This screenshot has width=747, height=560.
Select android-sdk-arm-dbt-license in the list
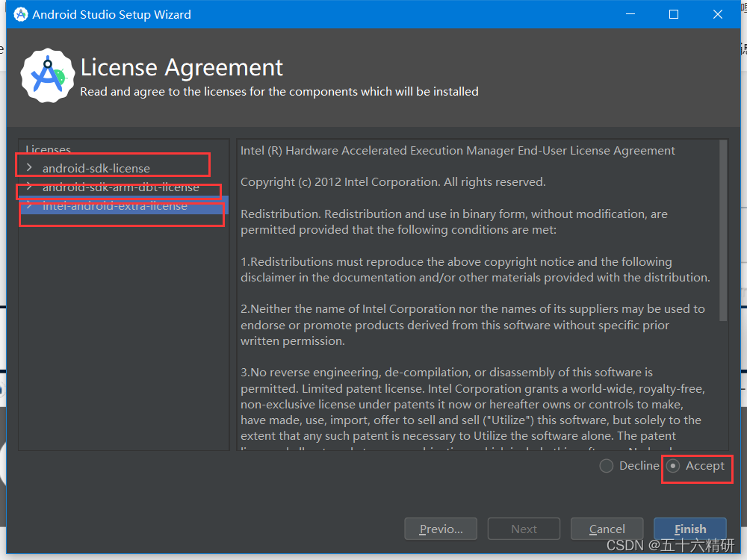tap(121, 187)
